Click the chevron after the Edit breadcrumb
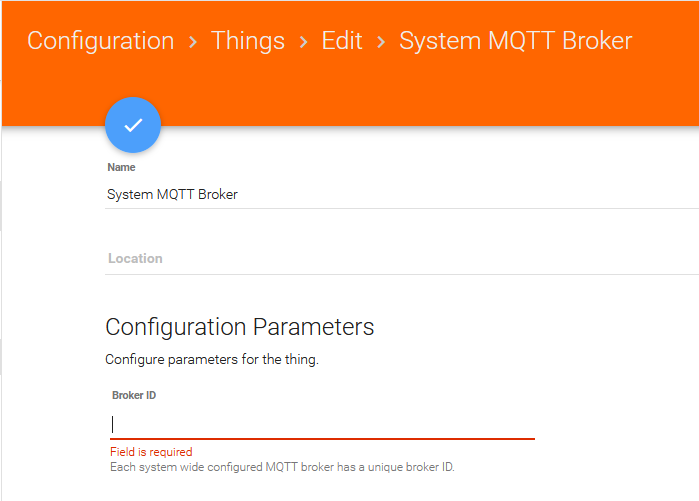 click(x=381, y=42)
